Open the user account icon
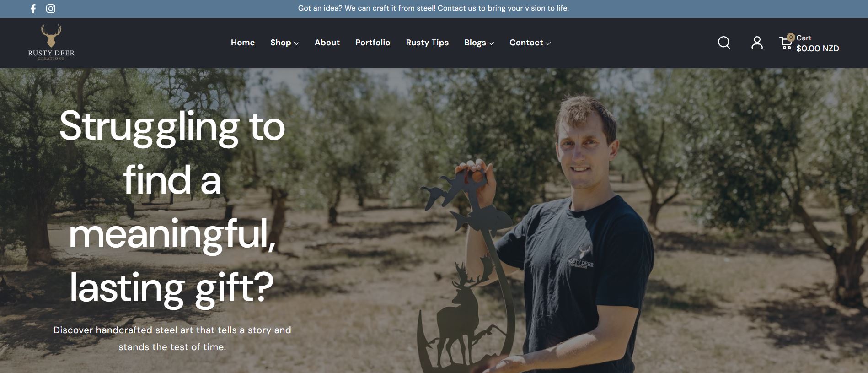The image size is (868, 373). click(x=757, y=43)
